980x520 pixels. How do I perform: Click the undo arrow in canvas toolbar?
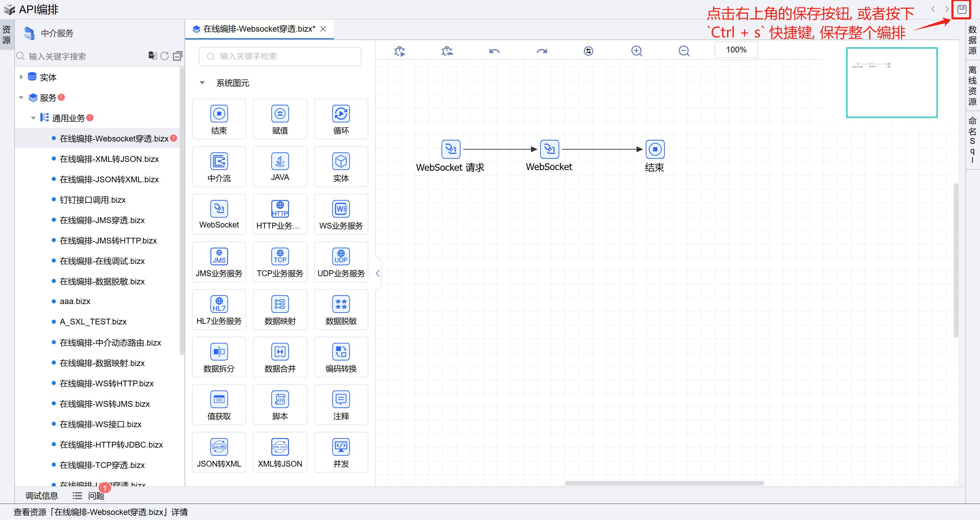point(494,51)
